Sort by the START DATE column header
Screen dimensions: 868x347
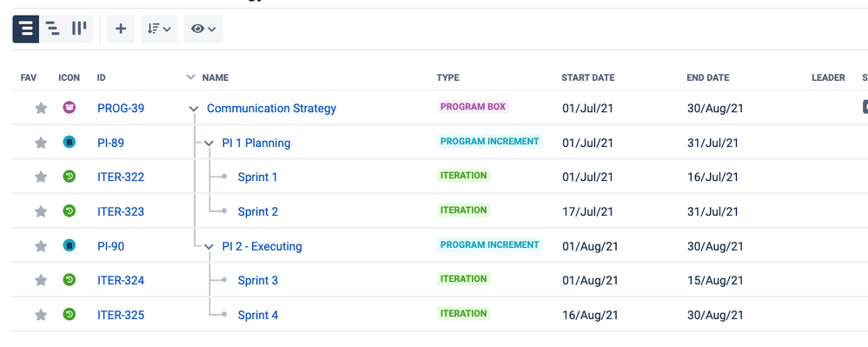click(x=588, y=77)
